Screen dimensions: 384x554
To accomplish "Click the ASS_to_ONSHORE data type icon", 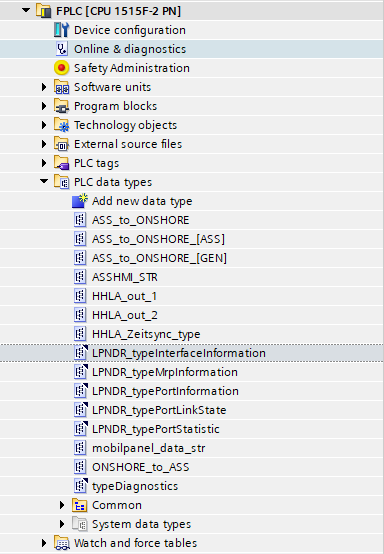I will [80, 220].
